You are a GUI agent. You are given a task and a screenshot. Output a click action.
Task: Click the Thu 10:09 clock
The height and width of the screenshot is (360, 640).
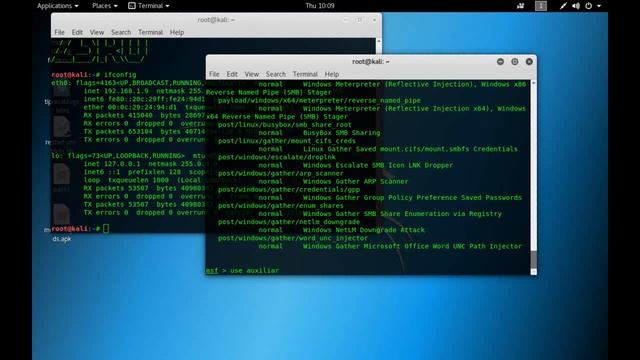click(x=320, y=6)
